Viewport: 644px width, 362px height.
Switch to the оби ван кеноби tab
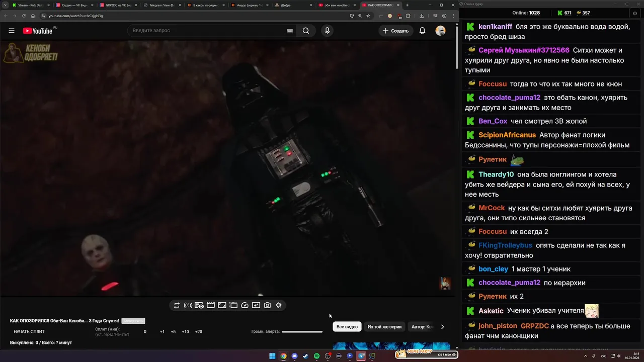337,5
